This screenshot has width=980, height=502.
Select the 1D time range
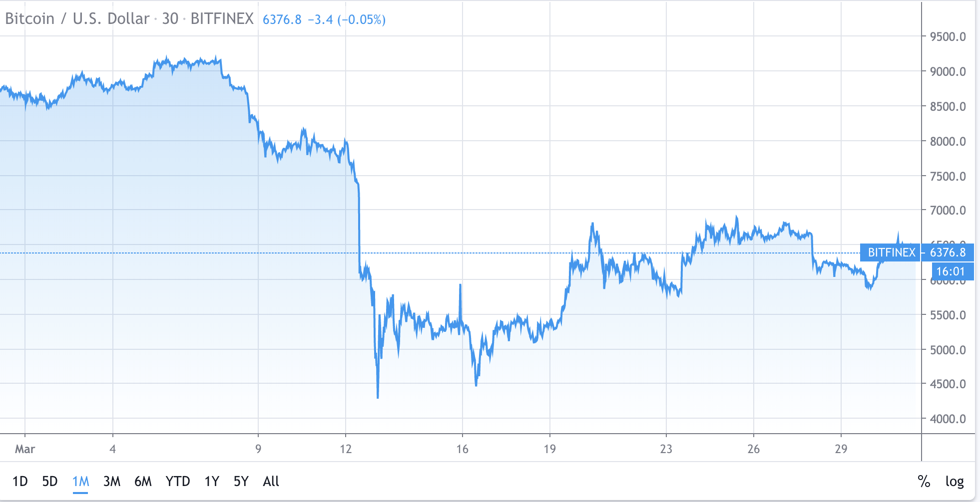[x=20, y=482]
